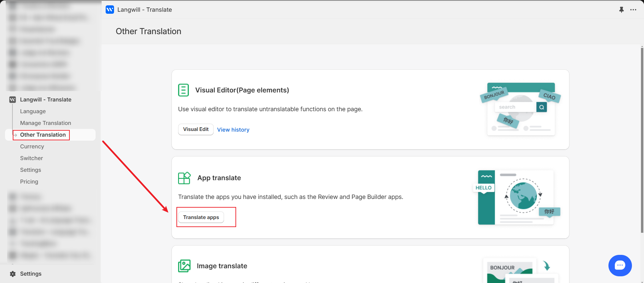
Task: Click the Visual Edit button
Action: 196,129
